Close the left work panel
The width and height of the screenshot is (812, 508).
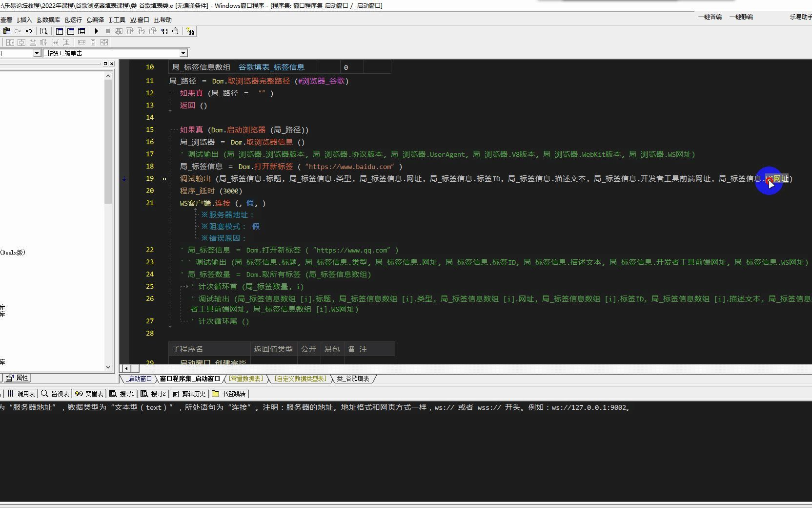click(x=112, y=63)
